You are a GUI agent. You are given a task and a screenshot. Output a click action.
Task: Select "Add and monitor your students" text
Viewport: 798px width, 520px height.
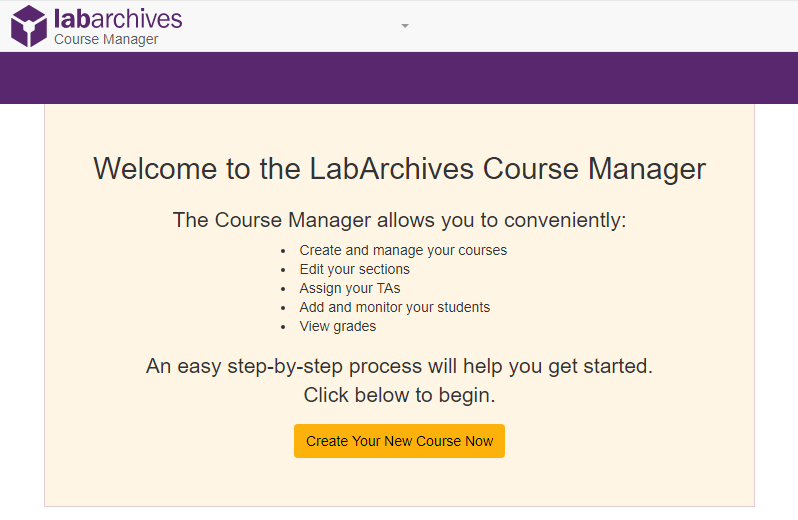pos(394,307)
